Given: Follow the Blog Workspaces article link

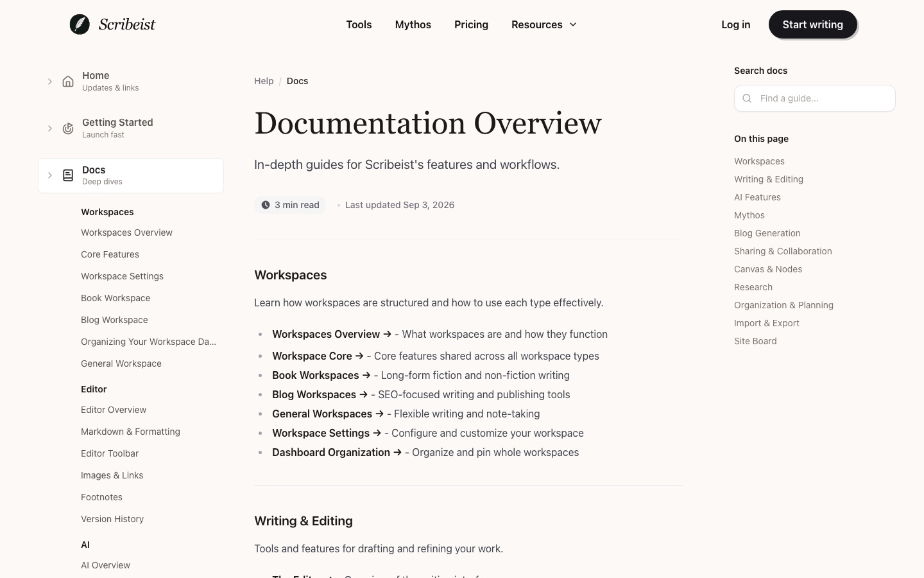Looking at the screenshot, I should point(320,394).
